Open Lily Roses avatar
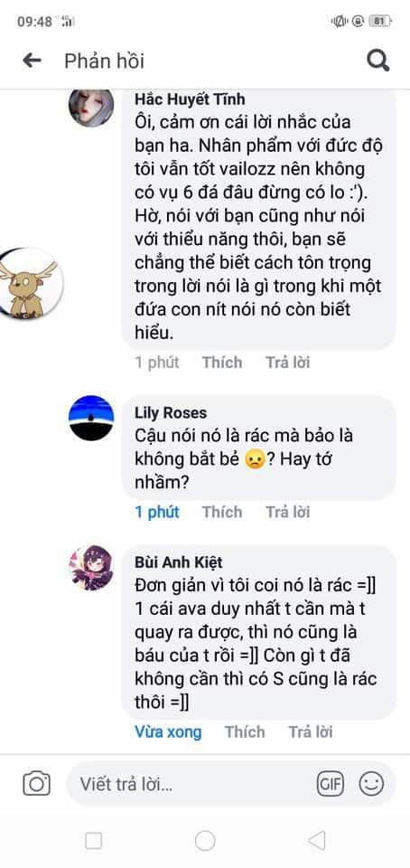This screenshot has width=410, height=868. [91, 418]
